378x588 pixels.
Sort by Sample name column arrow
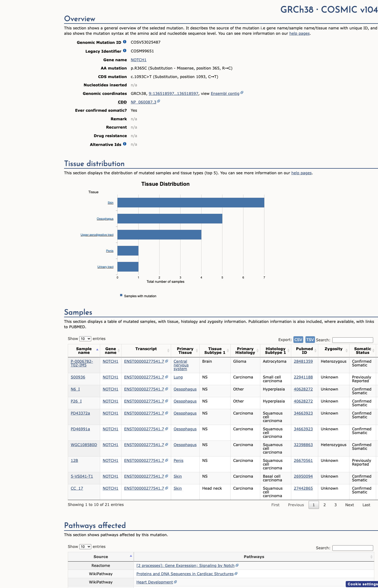pyautogui.click(x=97, y=350)
